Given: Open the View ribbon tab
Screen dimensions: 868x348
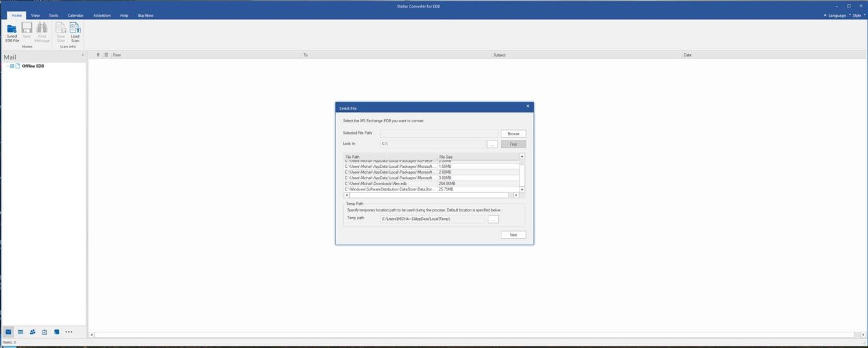Looking at the screenshot, I should point(35,15).
